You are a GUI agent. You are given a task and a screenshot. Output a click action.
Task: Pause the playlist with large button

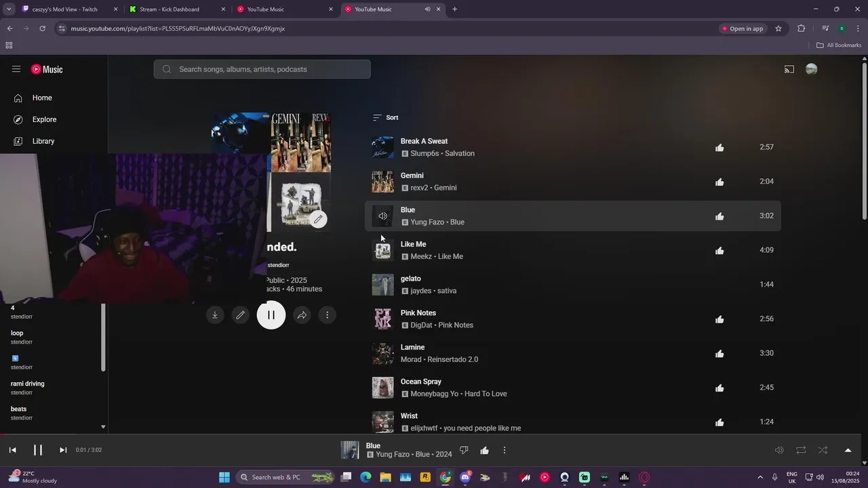pos(271,315)
